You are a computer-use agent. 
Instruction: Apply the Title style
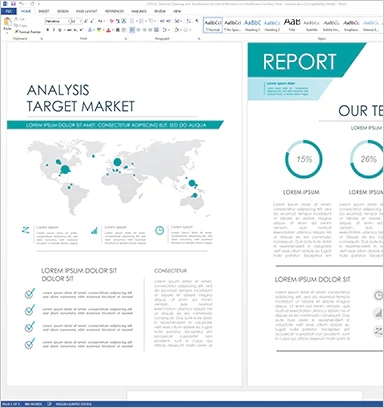click(x=292, y=25)
